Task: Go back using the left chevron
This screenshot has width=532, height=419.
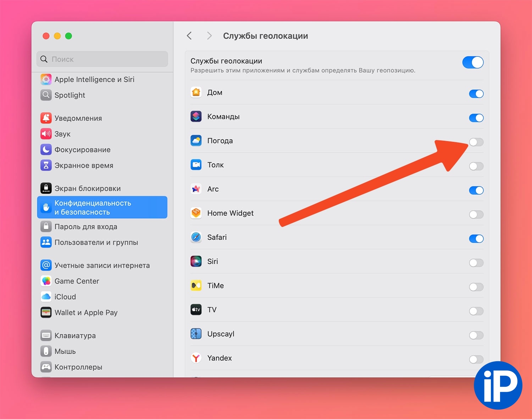Action: pyautogui.click(x=189, y=36)
